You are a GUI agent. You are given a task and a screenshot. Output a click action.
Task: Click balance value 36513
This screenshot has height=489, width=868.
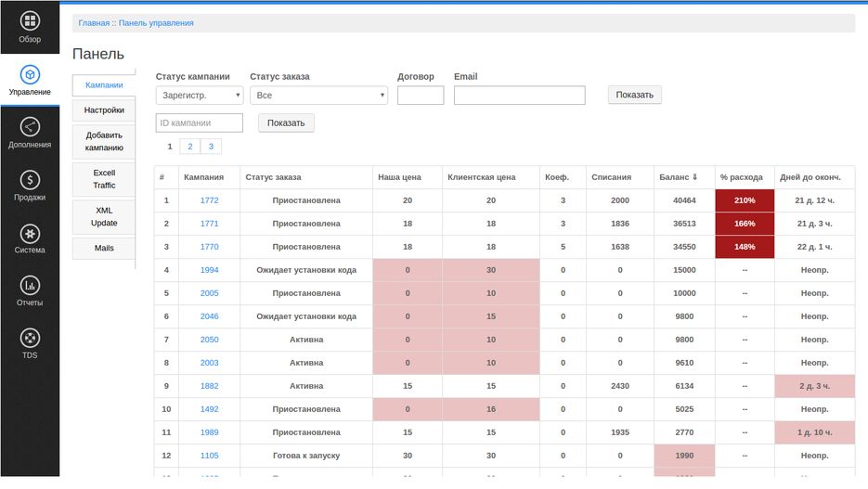click(684, 224)
